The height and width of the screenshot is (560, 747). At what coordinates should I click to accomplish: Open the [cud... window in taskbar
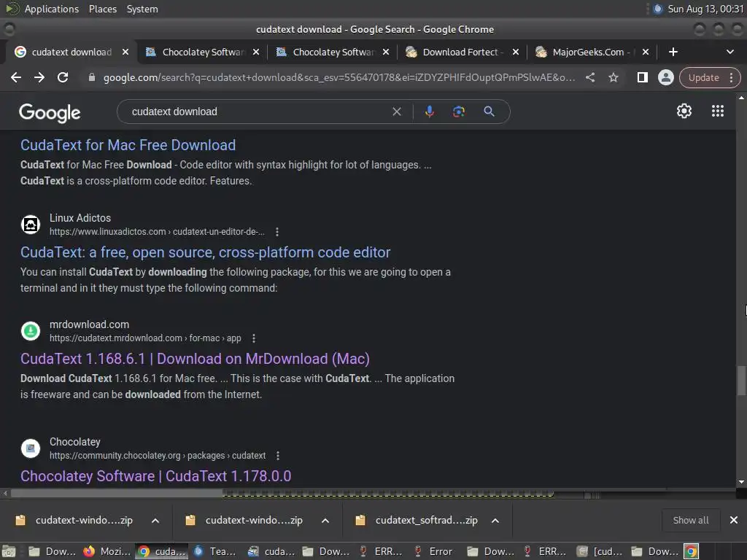[600, 551]
